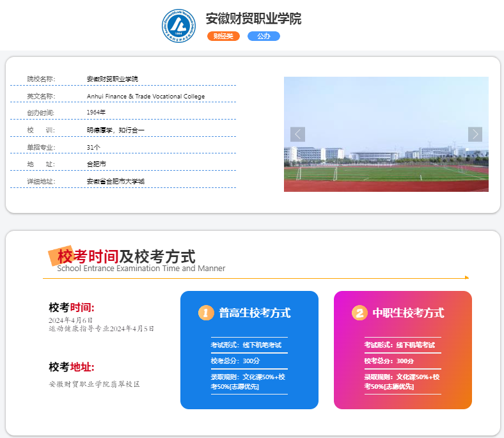Click the motto text 明德厚学，知行合一
Image resolution: width=504 pixels, height=438 pixels.
point(115,130)
